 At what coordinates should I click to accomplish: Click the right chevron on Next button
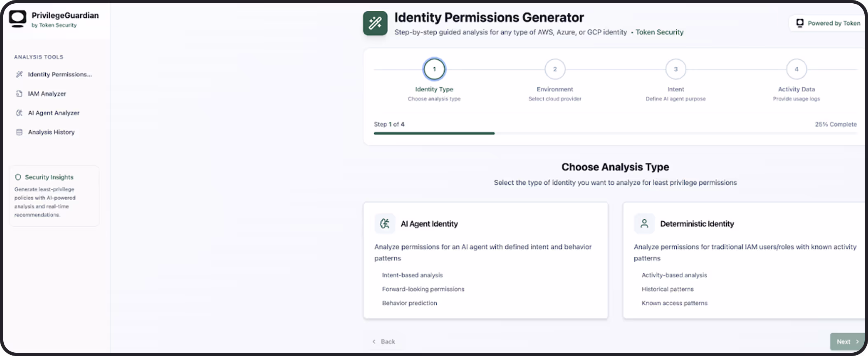pyautogui.click(x=857, y=342)
